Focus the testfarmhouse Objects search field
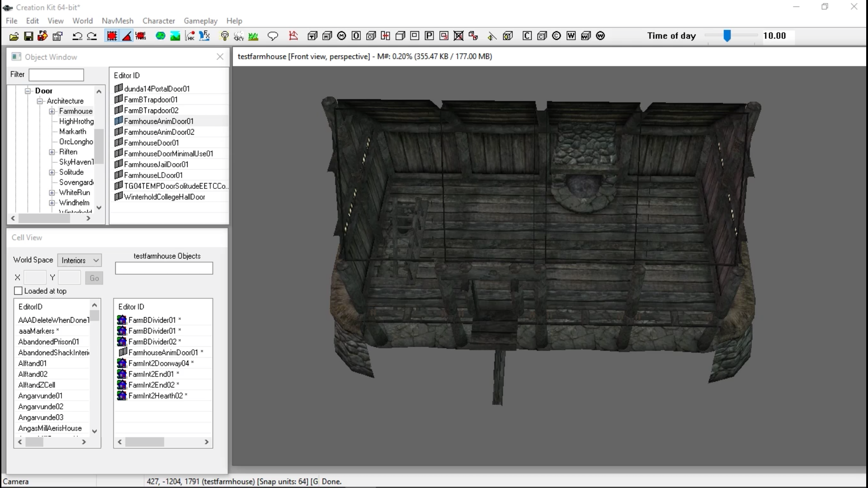The image size is (868, 488). pos(164,268)
